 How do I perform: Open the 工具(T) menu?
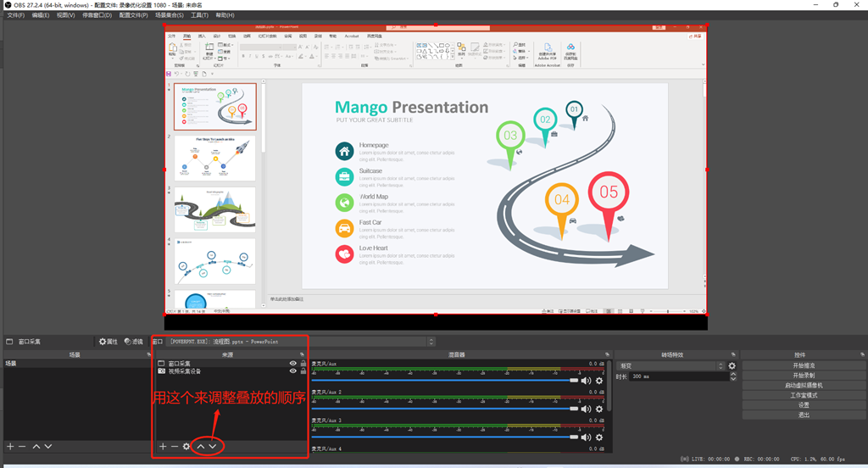point(198,15)
